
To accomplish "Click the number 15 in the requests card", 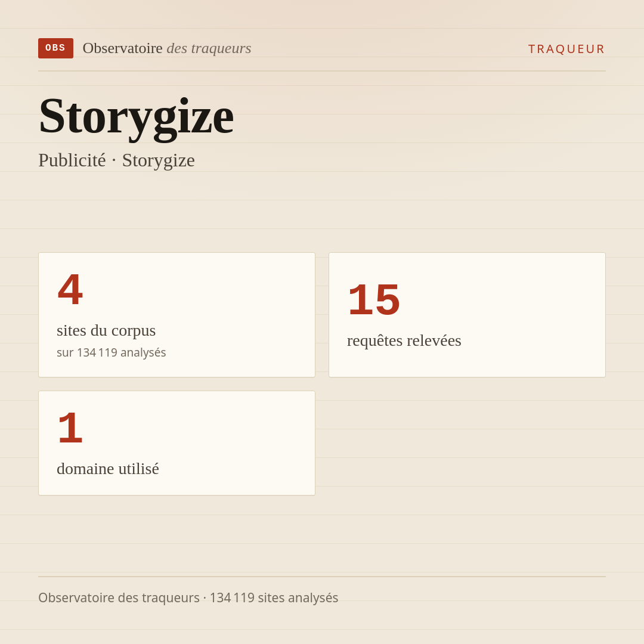I will 374,300.
